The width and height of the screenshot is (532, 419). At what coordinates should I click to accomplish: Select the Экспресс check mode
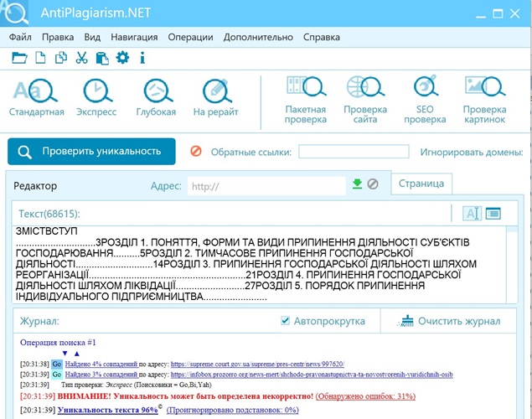96,98
